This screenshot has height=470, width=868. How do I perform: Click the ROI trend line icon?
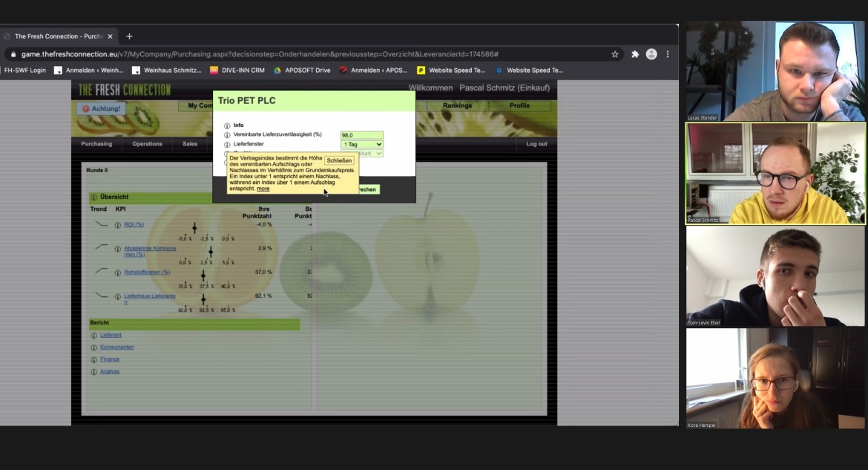(102, 224)
